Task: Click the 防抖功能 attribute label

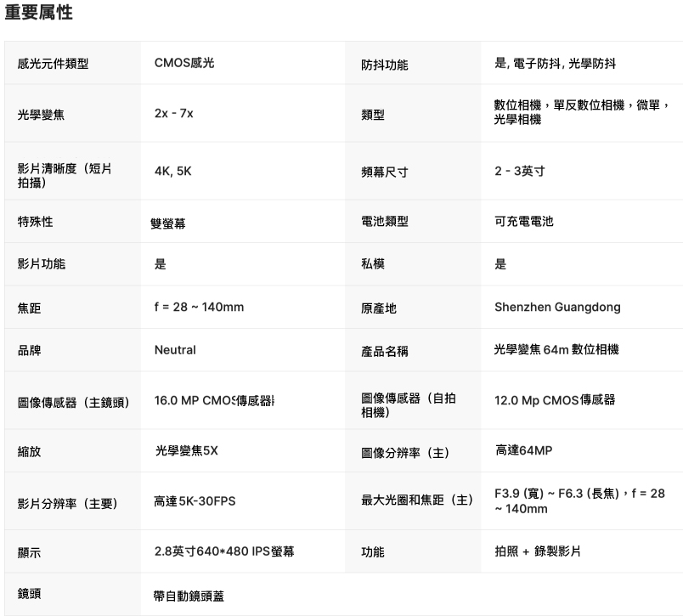Action: pos(384,65)
